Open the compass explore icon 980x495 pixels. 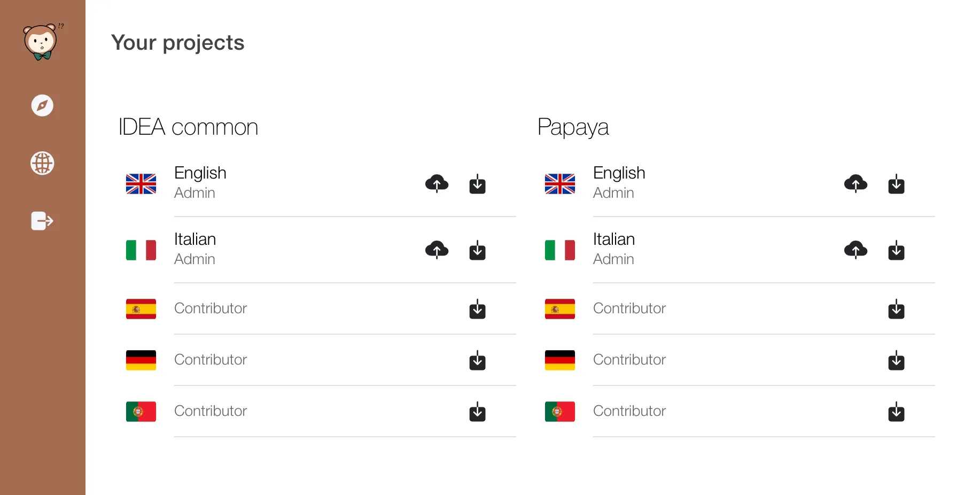click(42, 105)
